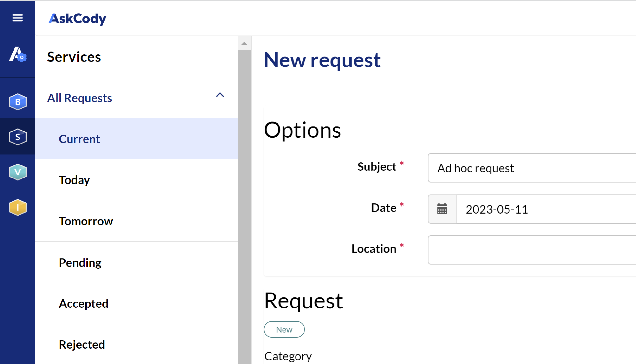View Accepted requests
Viewport: 636px width, 364px height.
(84, 304)
